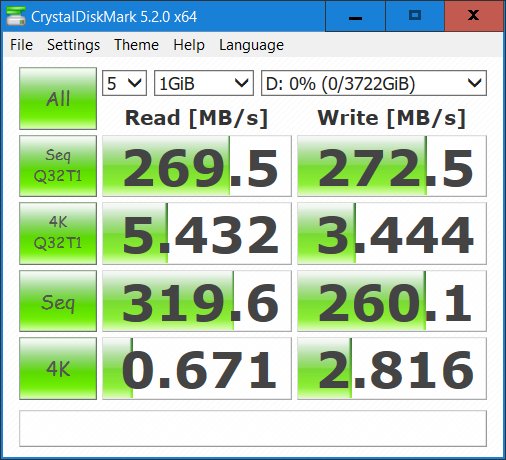Image resolution: width=506 pixels, height=460 pixels.
Task: Click the empty comment field at bottom
Action: (253, 428)
